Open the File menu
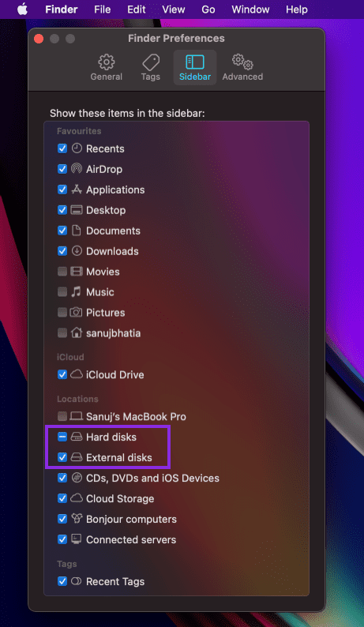This screenshot has width=364, height=627. (x=103, y=9)
